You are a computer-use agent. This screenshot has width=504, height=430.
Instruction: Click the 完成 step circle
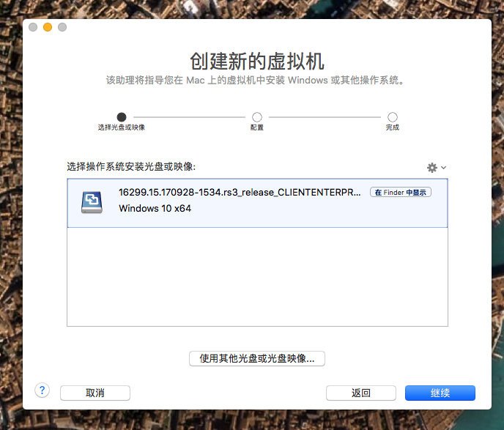(393, 116)
